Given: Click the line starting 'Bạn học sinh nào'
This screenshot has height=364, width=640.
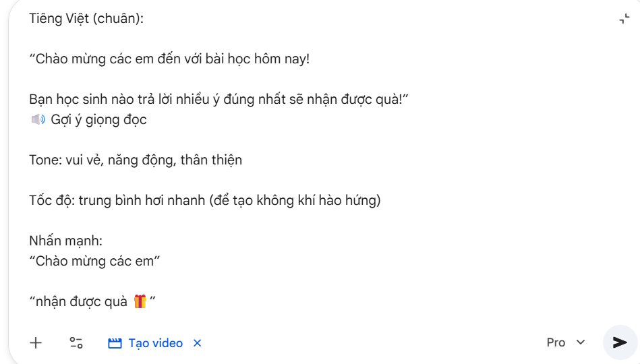Looking at the screenshot, I should [219, 99].
